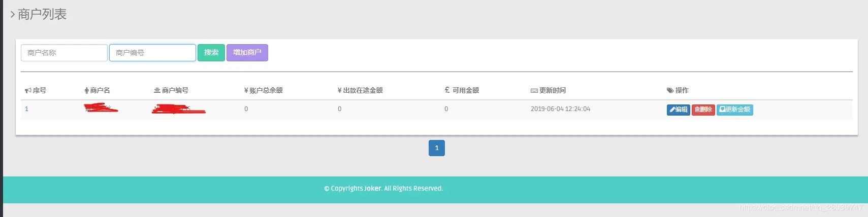The width and height of the screenshot is (868, 217).
Task: Click the Joker copyright link
Action: (x=373, y=189)
